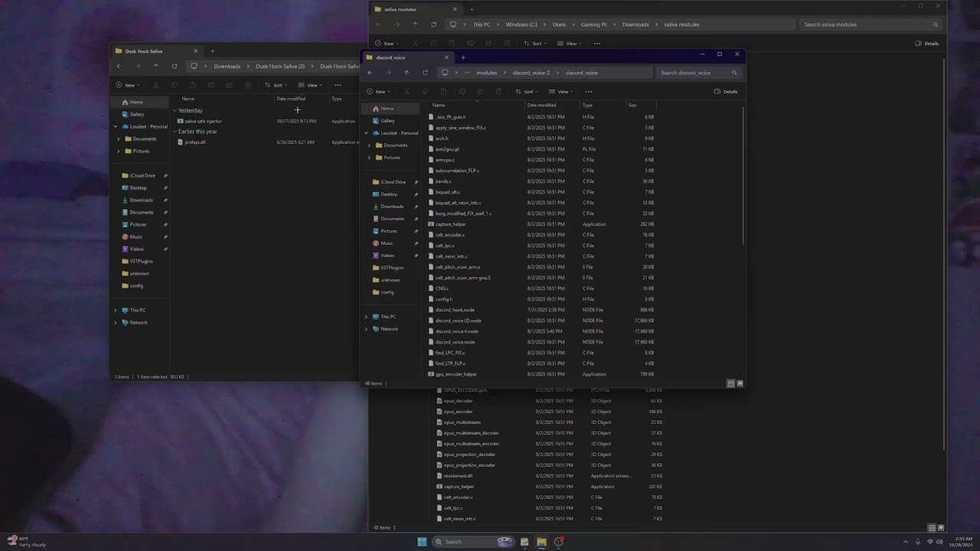Open File Explorer from taskbar
980x551 pixels.
click(x=541, y=542)
